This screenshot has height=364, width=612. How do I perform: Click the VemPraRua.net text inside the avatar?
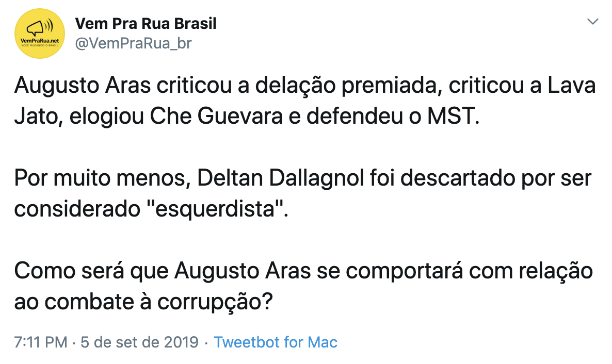(39, 41)
